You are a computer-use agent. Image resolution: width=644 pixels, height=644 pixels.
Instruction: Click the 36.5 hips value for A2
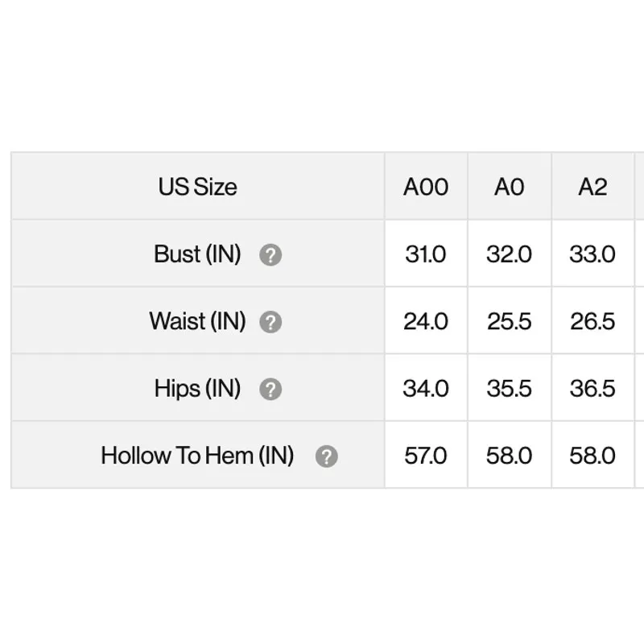[592, 389]
